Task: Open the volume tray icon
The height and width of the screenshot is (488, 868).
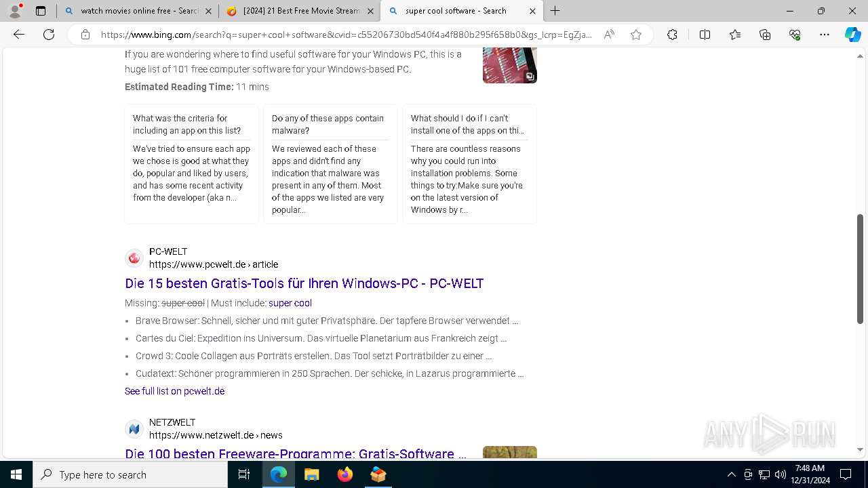Action: pyautogui.click(x=781, y=474)
